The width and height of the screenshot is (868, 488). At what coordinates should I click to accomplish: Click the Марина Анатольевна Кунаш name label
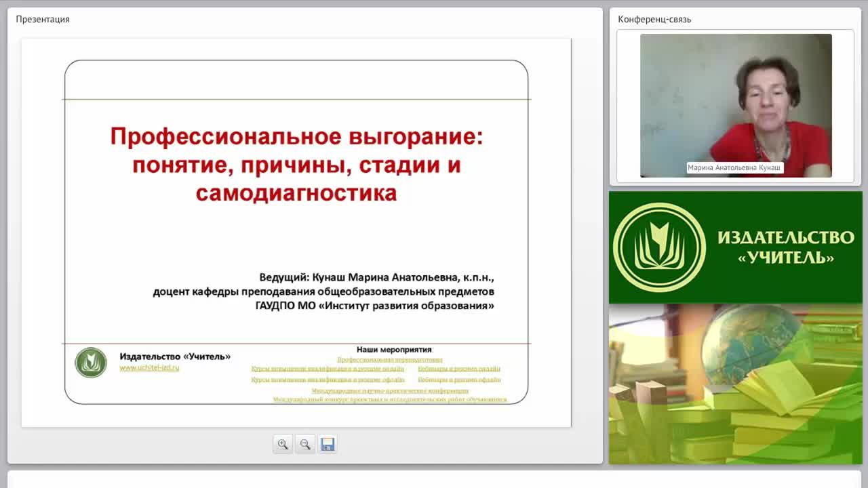click(734, 168)
